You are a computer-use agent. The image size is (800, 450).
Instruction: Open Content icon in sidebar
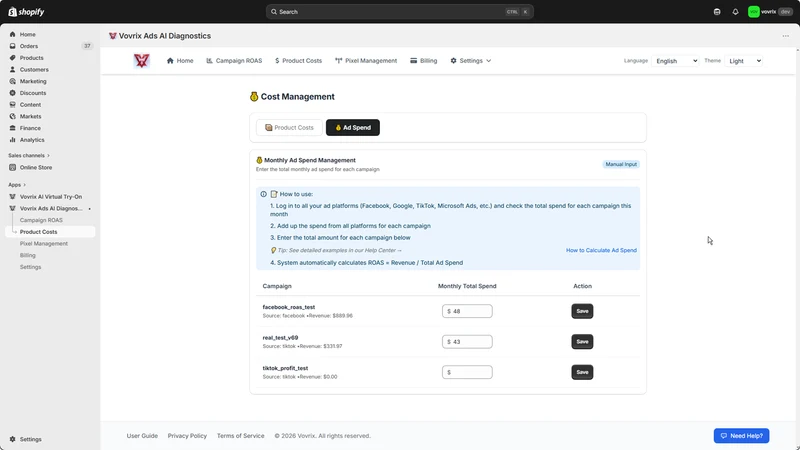click(12, 105)
